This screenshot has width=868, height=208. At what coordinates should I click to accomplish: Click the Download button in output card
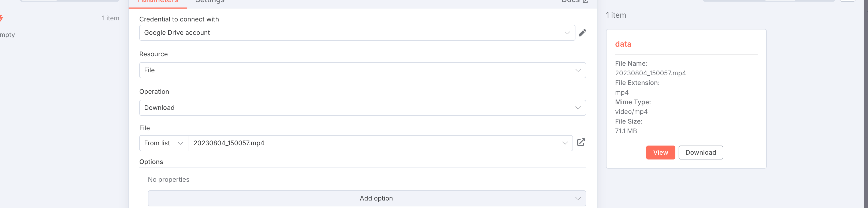point(700,152)
